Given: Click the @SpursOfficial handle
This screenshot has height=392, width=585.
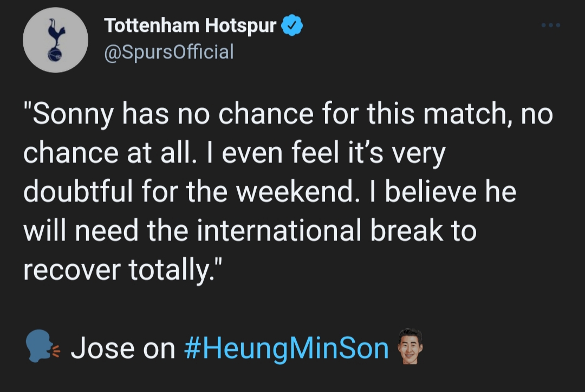Looking at the screenshot, I should tap(168, 52).
